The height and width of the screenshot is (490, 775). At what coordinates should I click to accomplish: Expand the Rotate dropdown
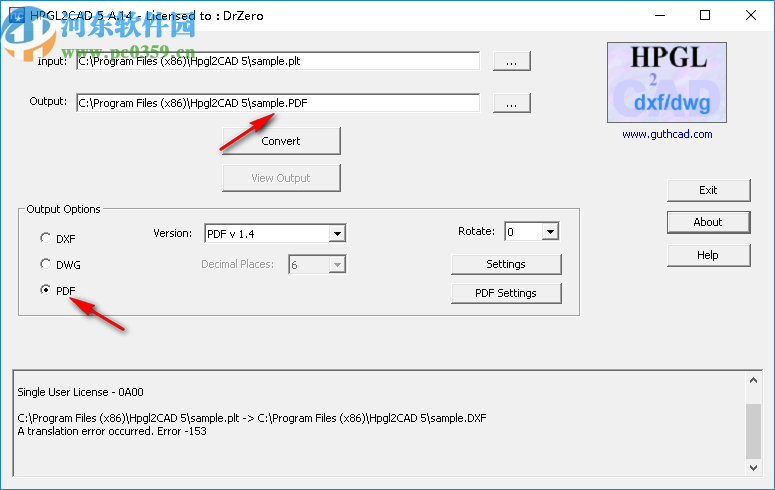(550, 231)
